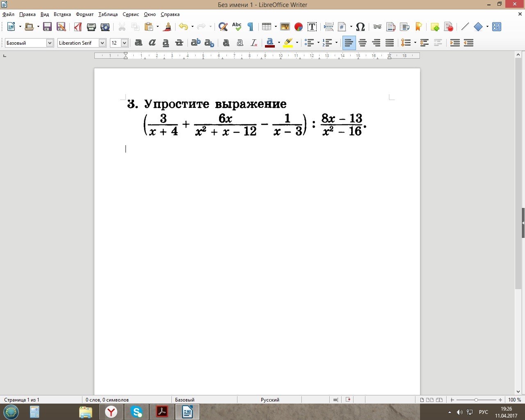525x420 pixels.
Task: Toggle bold text formatting
Action: [139, 43]
